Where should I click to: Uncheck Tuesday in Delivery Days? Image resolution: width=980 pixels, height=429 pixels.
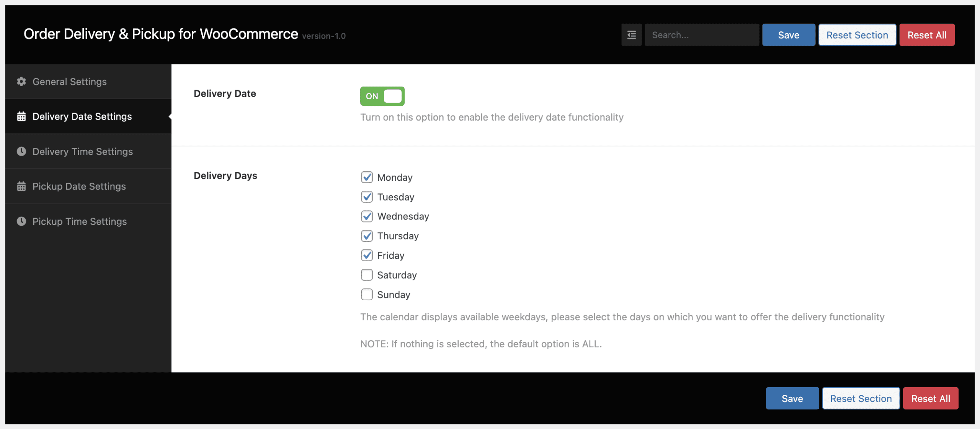tap(367, 196)
